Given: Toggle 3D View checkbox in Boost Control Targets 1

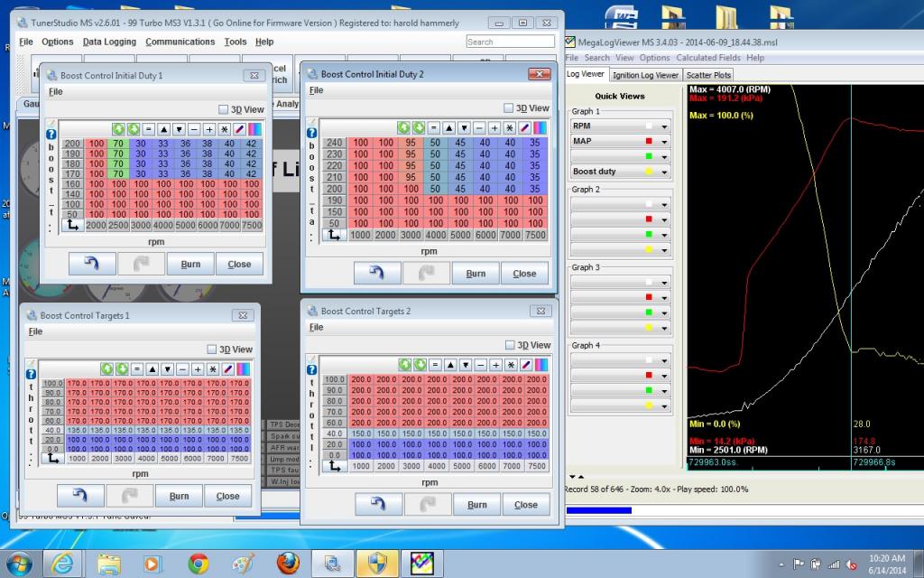Looking at the screenshot, I should tap(212, 350).
